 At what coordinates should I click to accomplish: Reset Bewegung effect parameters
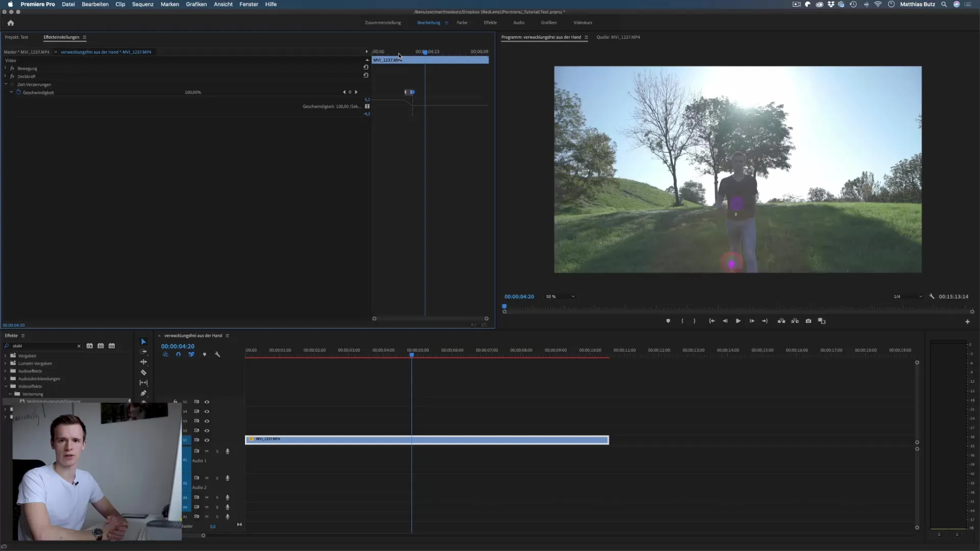pos(366,67)
